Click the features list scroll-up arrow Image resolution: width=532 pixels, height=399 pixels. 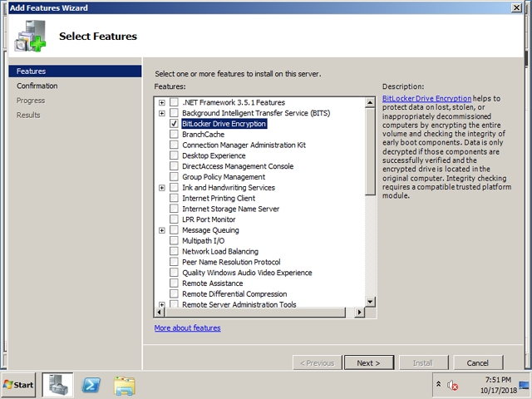(x=370, y=102)
